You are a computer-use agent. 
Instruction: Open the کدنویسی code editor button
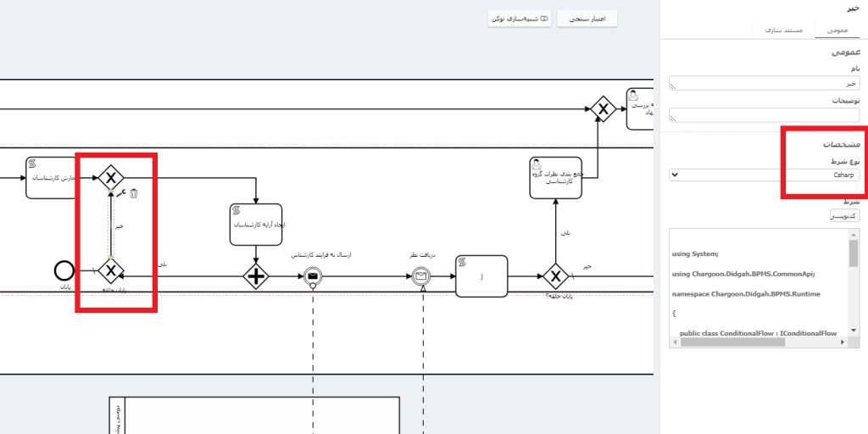click(844, 215)
